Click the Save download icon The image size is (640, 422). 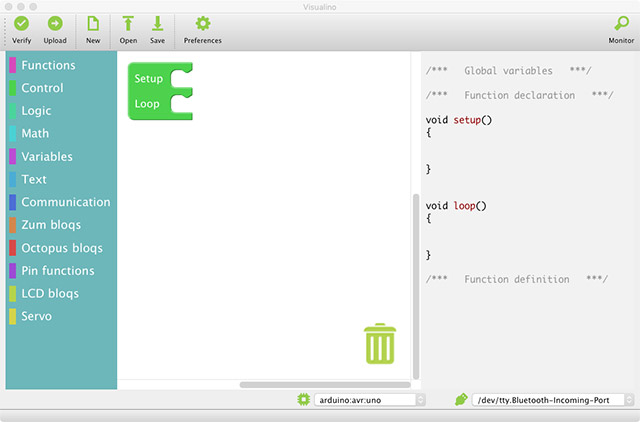click(x=157, y=24)
